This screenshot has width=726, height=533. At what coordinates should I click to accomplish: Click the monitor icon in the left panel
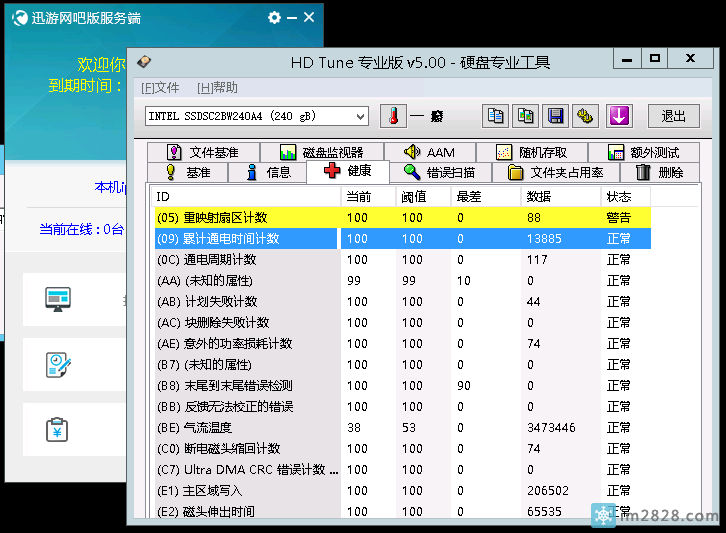pyautogui.click(x=58, y=298)
